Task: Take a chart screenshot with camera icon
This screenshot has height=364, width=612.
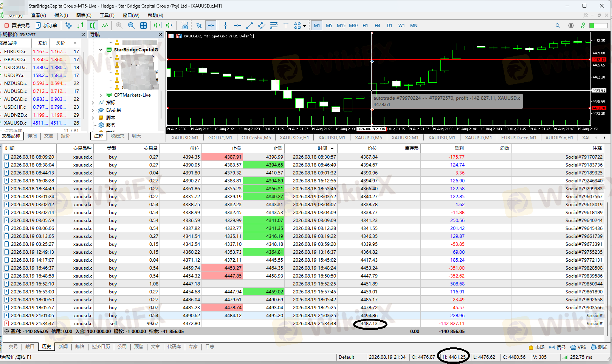Action: (x=184, y=25)
